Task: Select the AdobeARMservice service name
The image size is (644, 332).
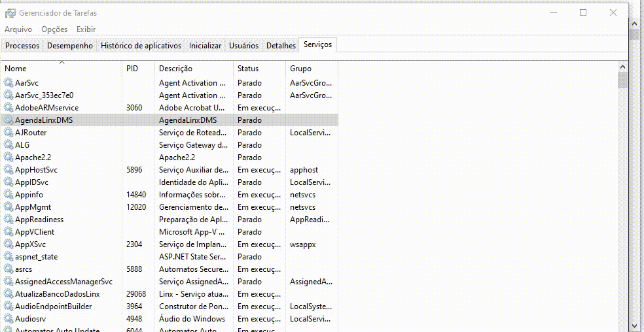Action: tap(47, 108)
